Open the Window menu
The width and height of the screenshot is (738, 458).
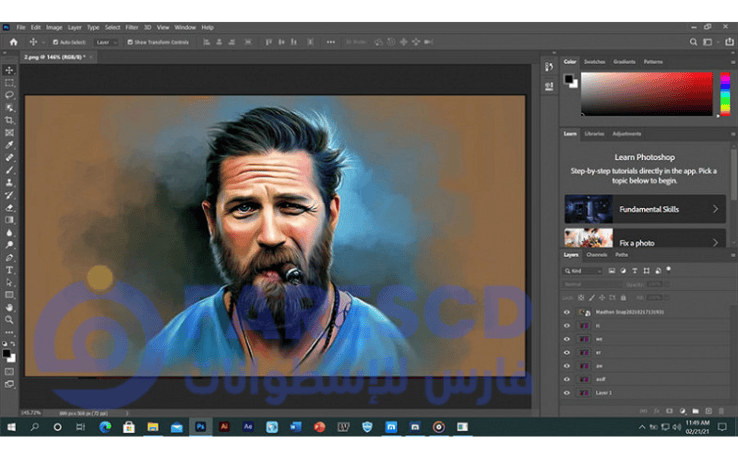[x=185, y=27]
